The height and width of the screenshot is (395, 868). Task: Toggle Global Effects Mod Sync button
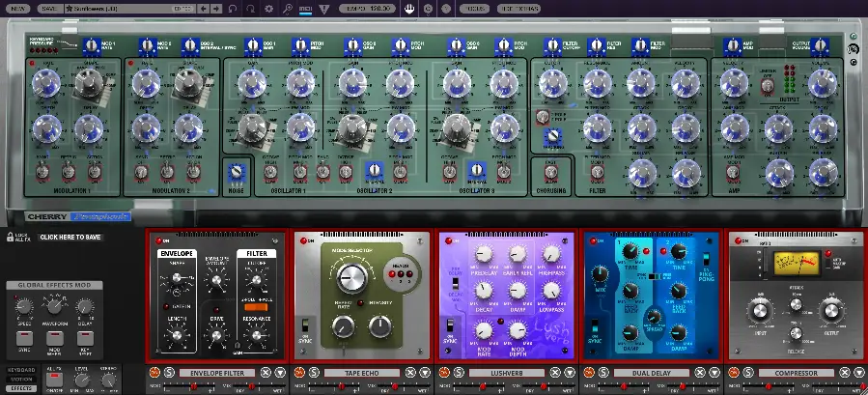click(24, 338)
